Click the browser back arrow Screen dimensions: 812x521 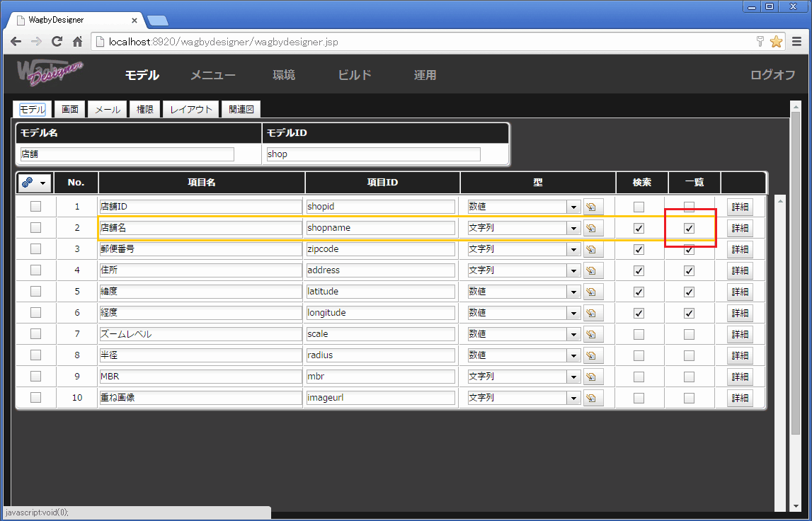click(16, 42)
